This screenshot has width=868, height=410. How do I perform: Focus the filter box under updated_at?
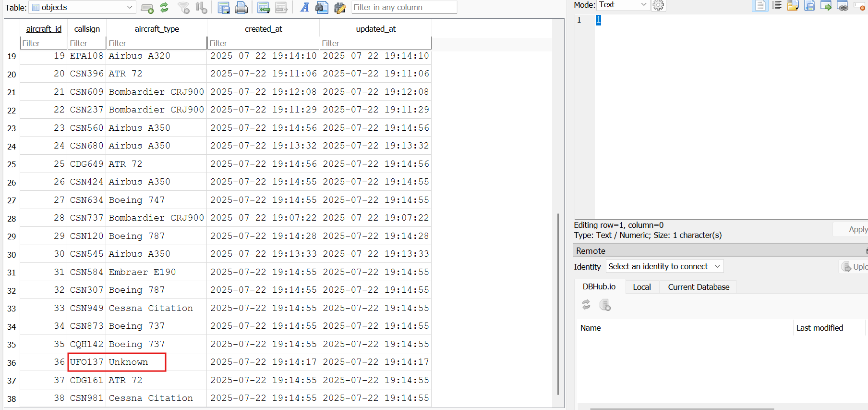pyautogui.click(x=376, y=43)
